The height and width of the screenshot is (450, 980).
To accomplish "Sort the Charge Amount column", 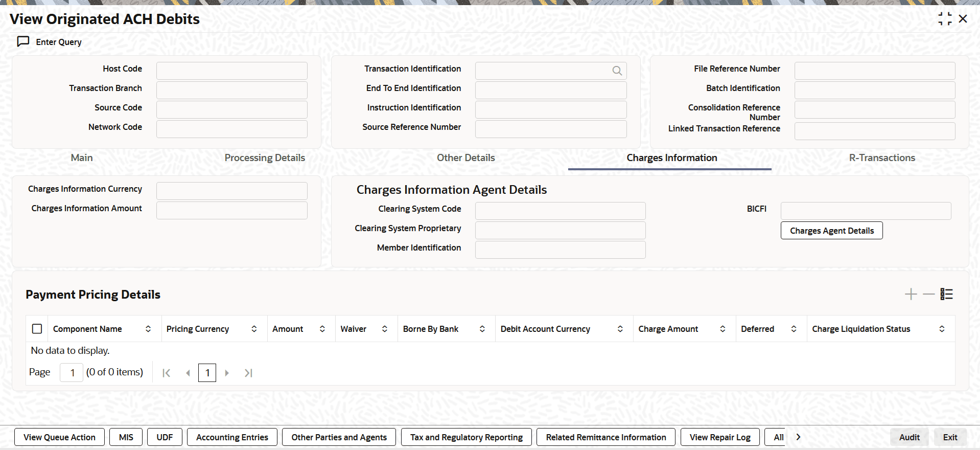I will tap(723, 329).
